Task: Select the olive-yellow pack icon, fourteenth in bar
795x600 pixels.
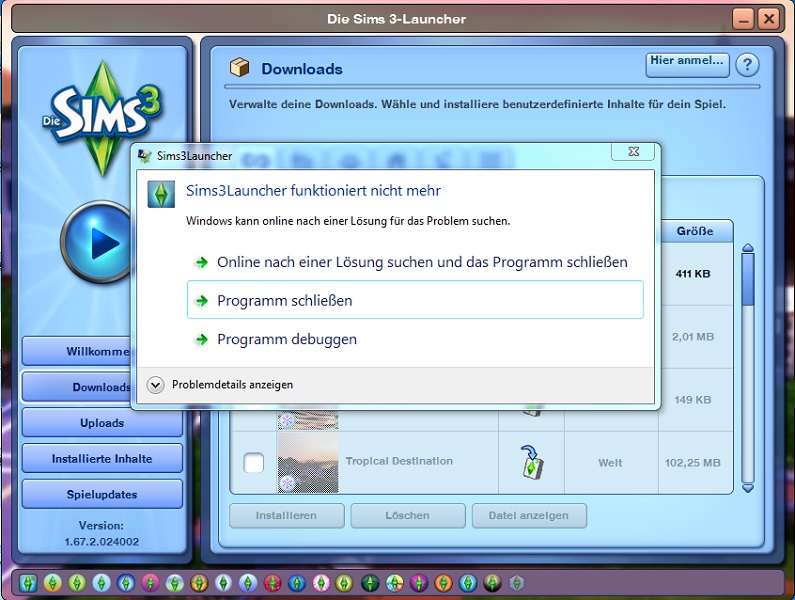Action: click(x=344, y=583)
